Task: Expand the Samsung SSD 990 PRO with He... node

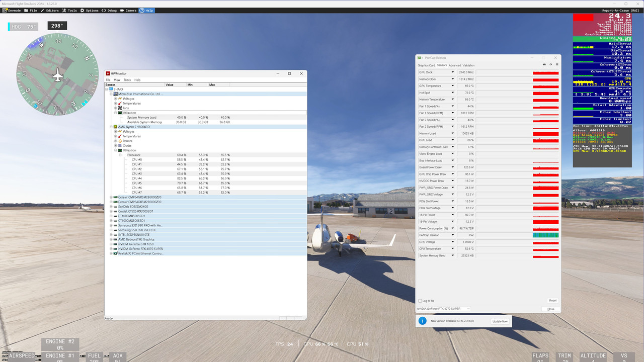Action: (x=111, y=225)
